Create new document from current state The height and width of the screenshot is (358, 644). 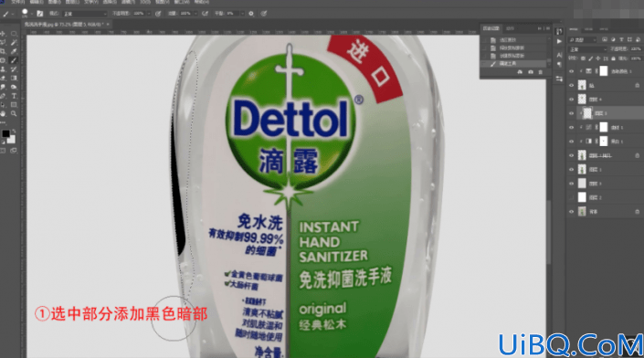(x=520, y=72)
